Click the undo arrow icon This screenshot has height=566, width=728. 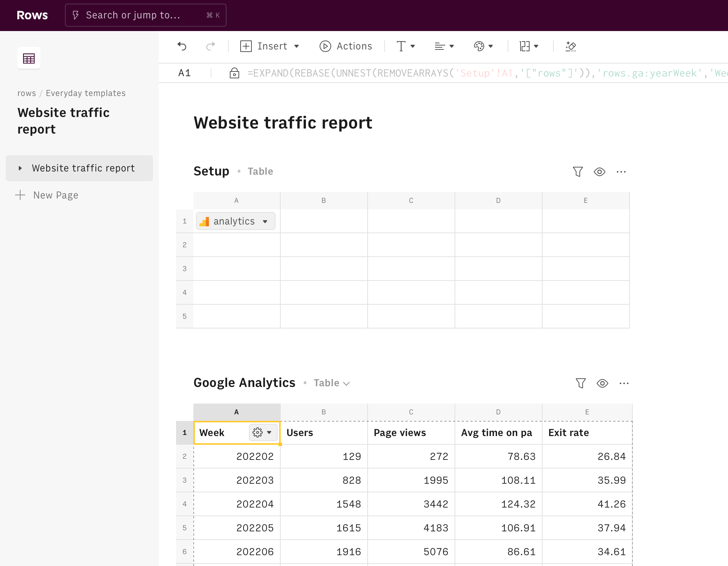[x=182, y=46]
